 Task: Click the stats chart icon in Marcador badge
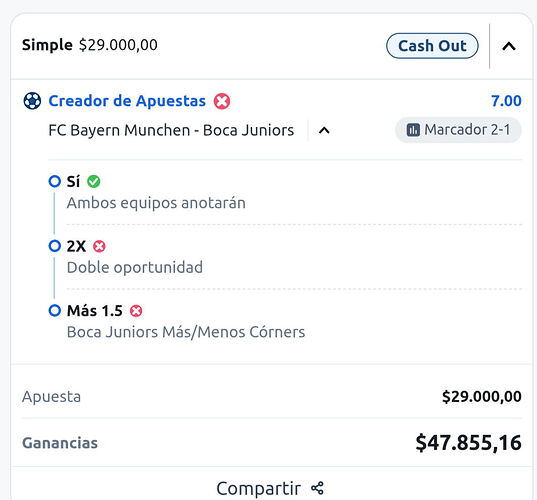pyautogui.click(x=413, y=130)
